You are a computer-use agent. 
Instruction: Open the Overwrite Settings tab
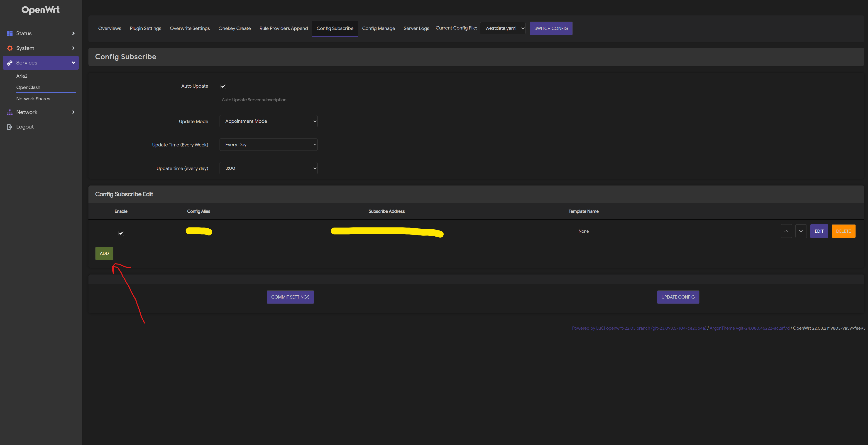[x=190, y=28]
